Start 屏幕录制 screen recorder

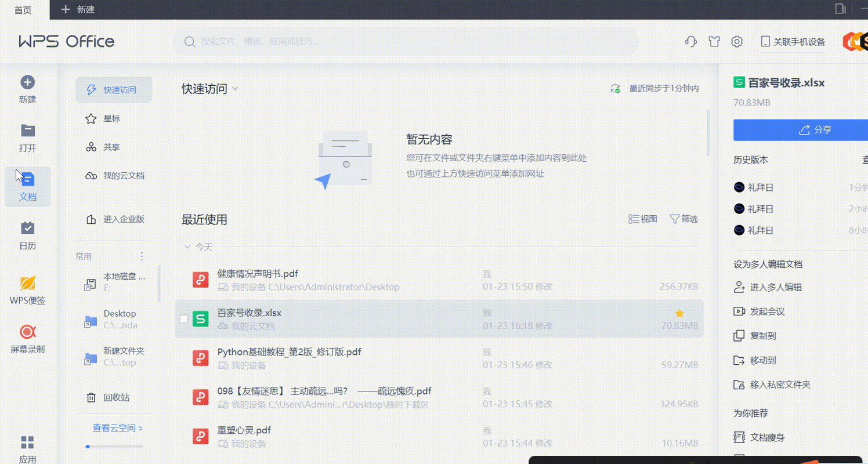27,332
